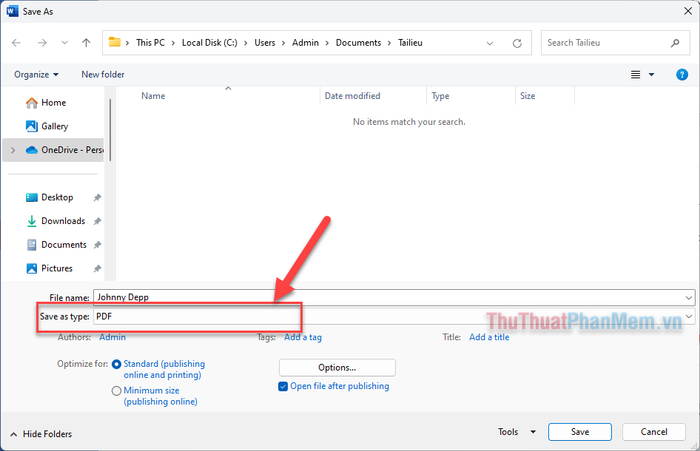This screenshot has width=700, height=451.
Task: Open Gallery in navigation pane
Action: 54,126
